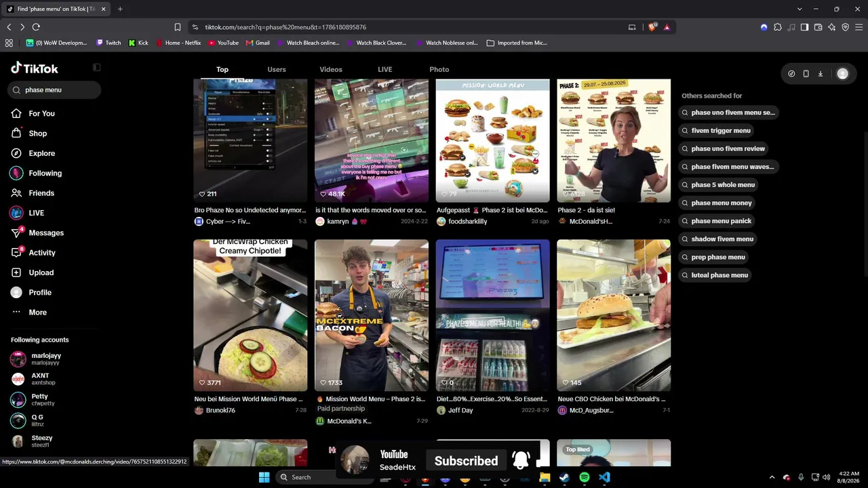Screen dimensions: 868x488
Task: Collapse the TikTok sidebar panel
Action: tap(96, 68)
